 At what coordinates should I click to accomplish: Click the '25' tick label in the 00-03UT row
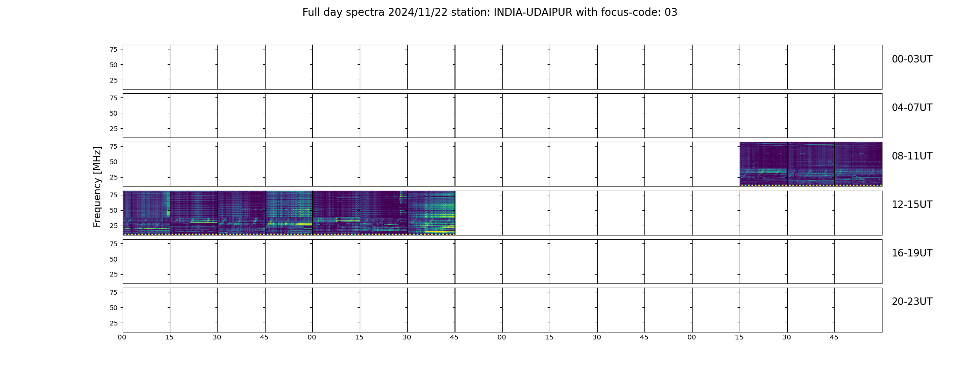click(113, 80)
